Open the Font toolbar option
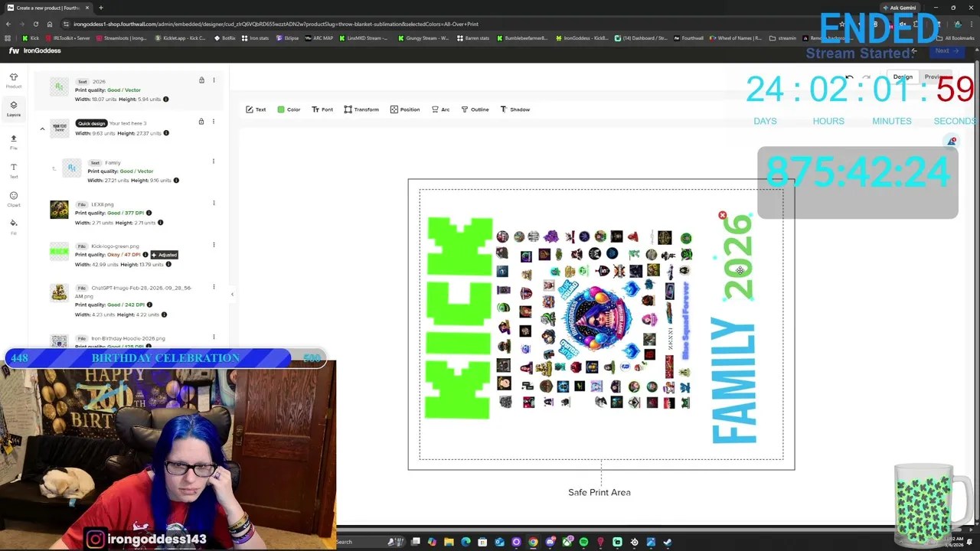Screen dimensions: 980x551 tap(322, 109)
